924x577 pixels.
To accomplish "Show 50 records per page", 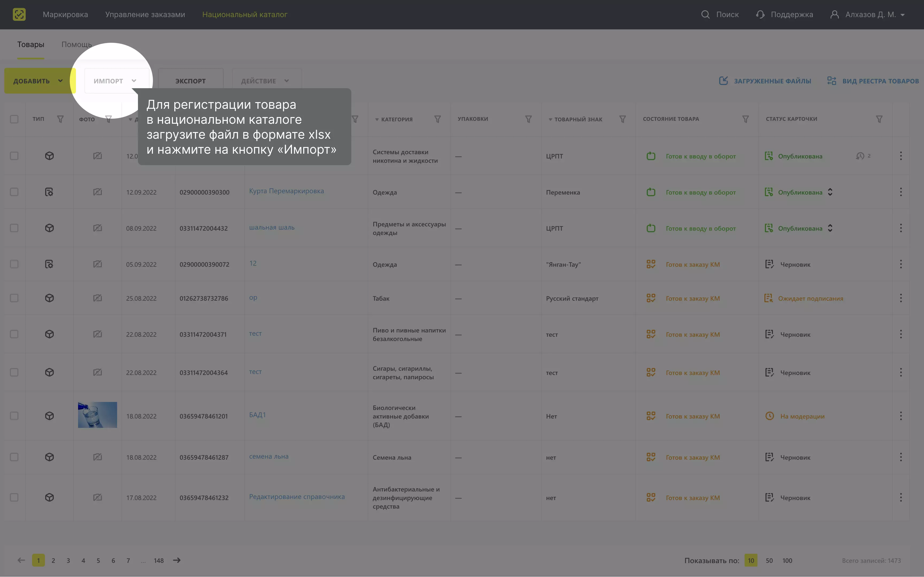I will pos(769,560).
